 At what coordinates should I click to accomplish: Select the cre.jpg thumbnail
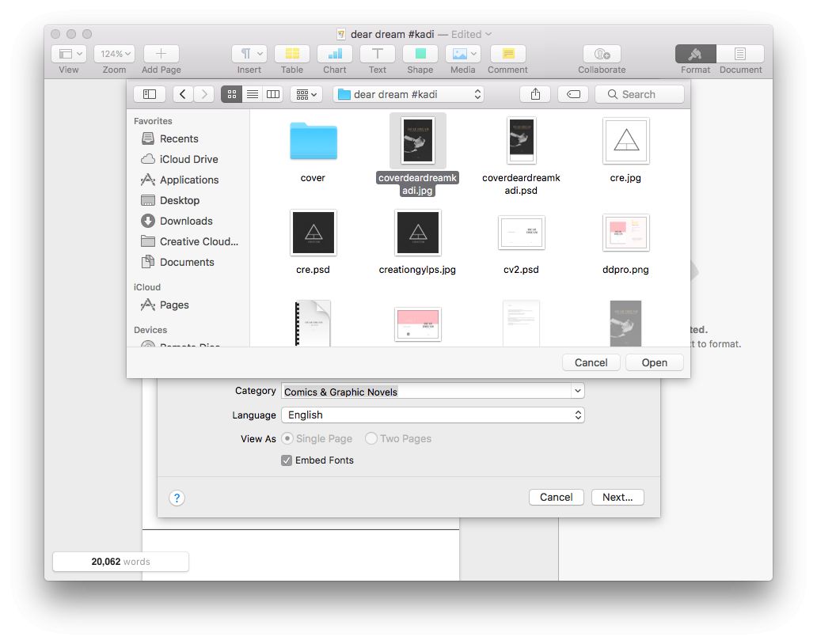pos(625,142)
